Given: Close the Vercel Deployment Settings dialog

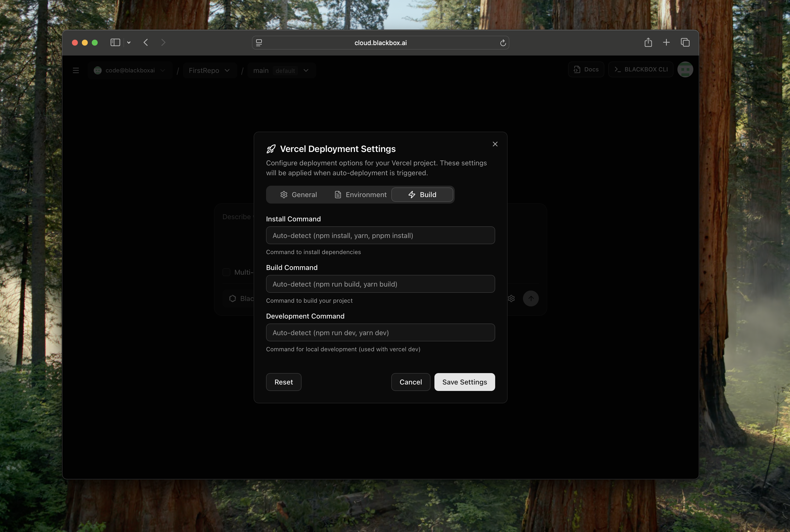Looking at the screenshot, I should click(495, 144).
